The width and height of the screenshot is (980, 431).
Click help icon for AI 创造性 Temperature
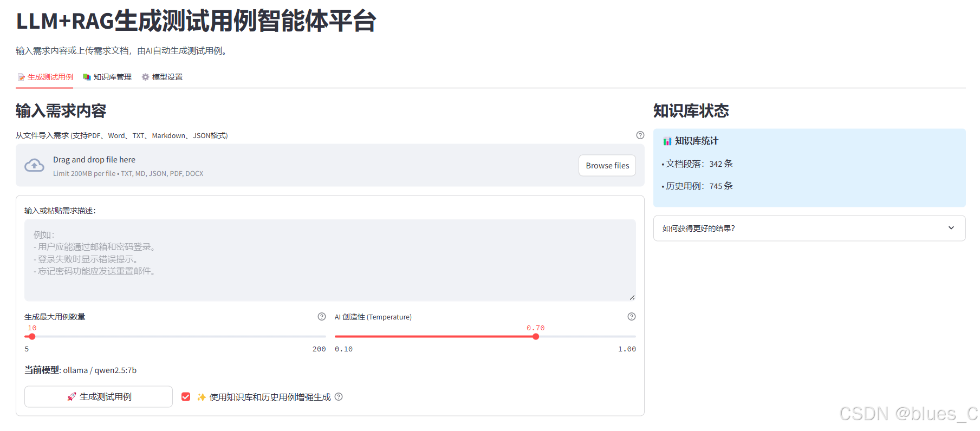[x=632, y=317]
